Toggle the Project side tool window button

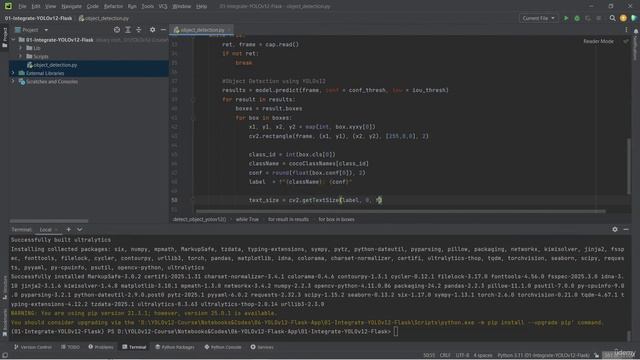click(x=4, y=38)
